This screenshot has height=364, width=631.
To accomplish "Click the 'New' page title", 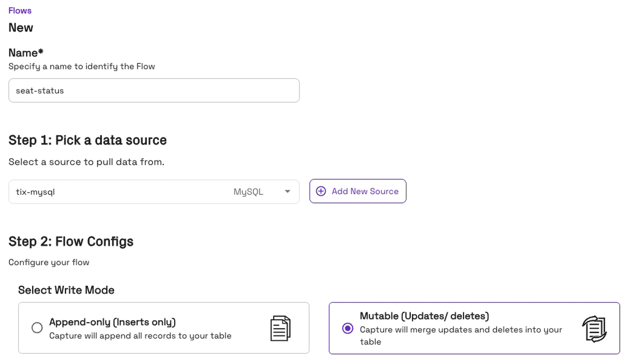I will coord(21,28).
